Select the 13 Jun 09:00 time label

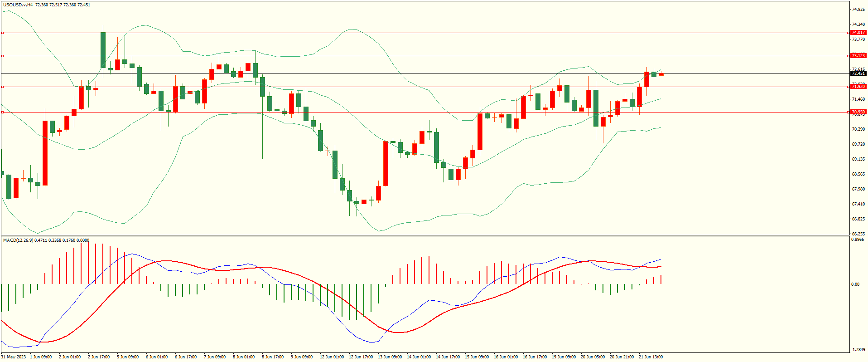[390, 357]
